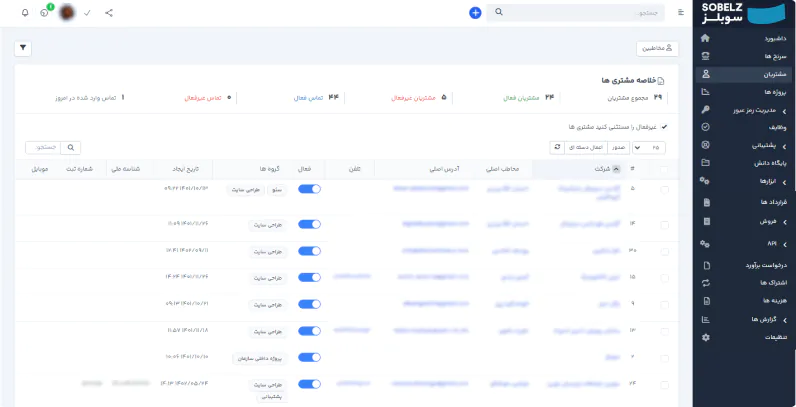The image size is (796, 407).
Task: Open پروژه ها via its chart icon
Action: pos(705,92)
